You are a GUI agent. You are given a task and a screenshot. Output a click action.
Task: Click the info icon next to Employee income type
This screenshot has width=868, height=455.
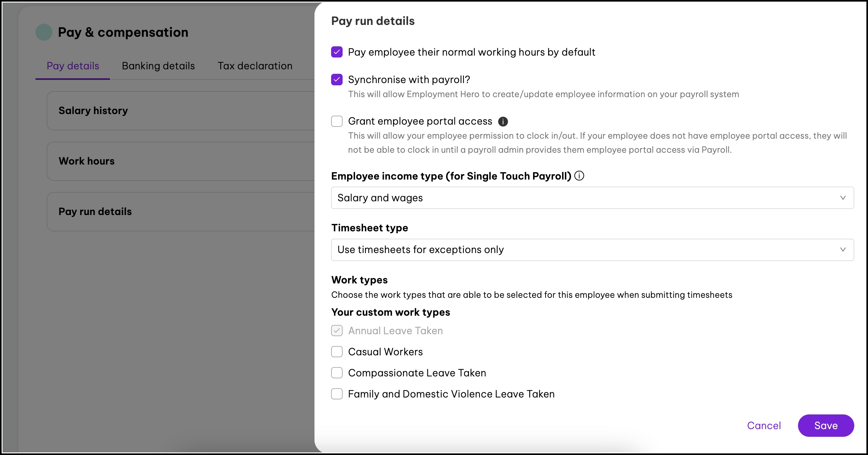coord(579,175)
